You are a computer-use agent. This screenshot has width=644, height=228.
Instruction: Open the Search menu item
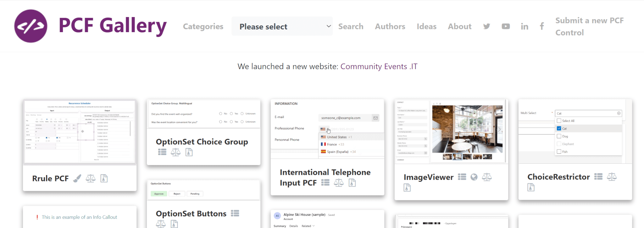pos(351,26)
